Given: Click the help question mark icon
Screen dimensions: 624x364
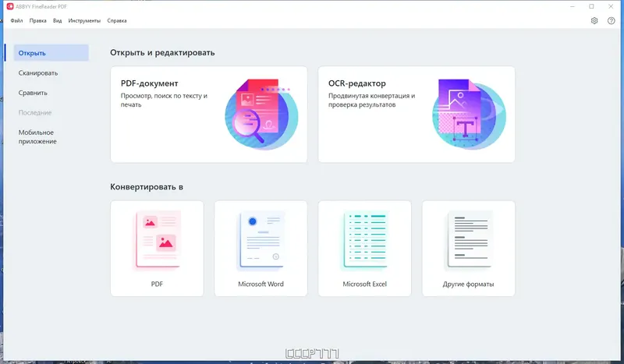Looking at the screenshot, I should point(612,21).
